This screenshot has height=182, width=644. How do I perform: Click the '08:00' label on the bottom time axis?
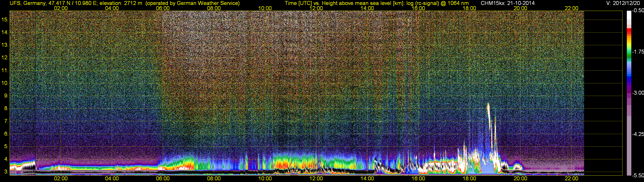point(214,179)
